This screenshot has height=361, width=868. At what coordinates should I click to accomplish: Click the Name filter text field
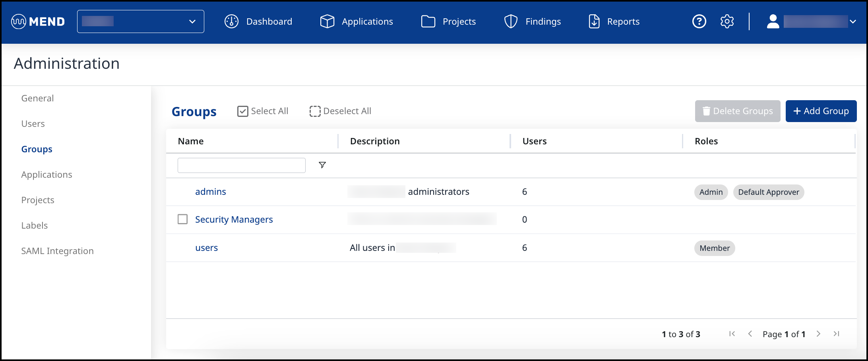(x=241, y=165)
